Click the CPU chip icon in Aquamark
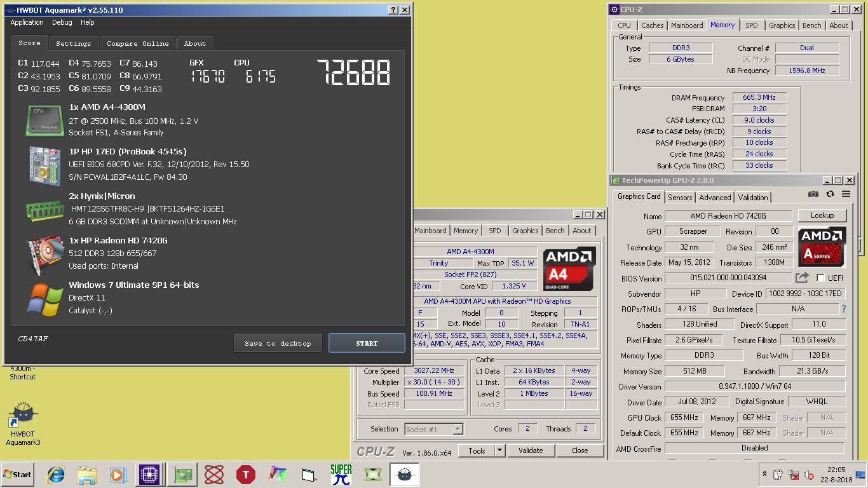Viewport: 868px width, 488px height. (44, 121)
